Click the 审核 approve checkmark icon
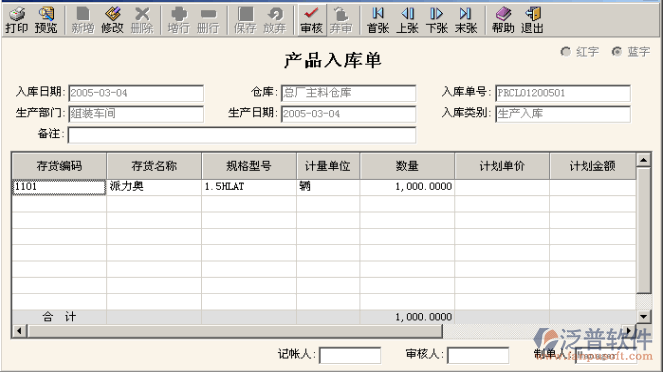Viewport: 663px width, 372px height. [x=312, y=20]
